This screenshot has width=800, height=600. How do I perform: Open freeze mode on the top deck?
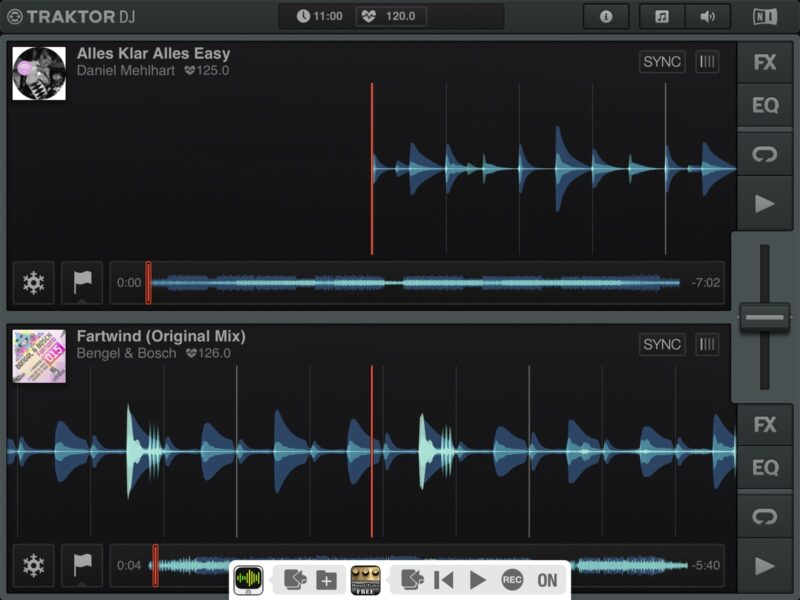[34, 283]
